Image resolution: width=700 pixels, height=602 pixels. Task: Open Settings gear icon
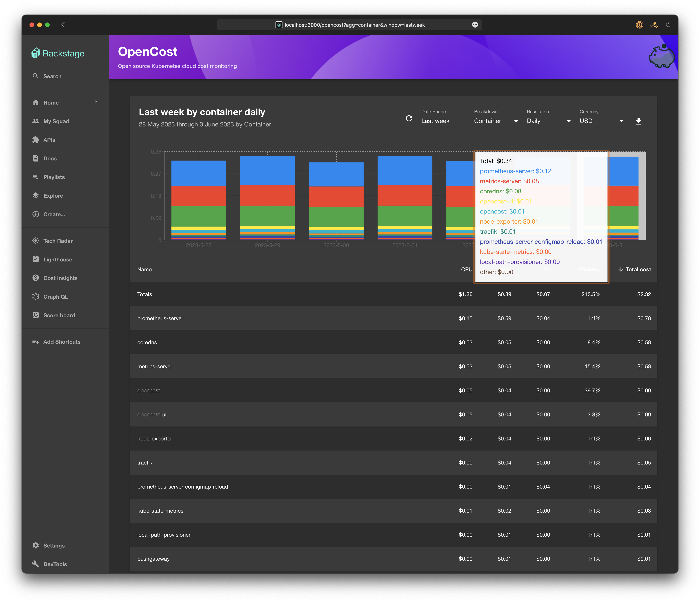pyautogui.click(x=36, y=545)
